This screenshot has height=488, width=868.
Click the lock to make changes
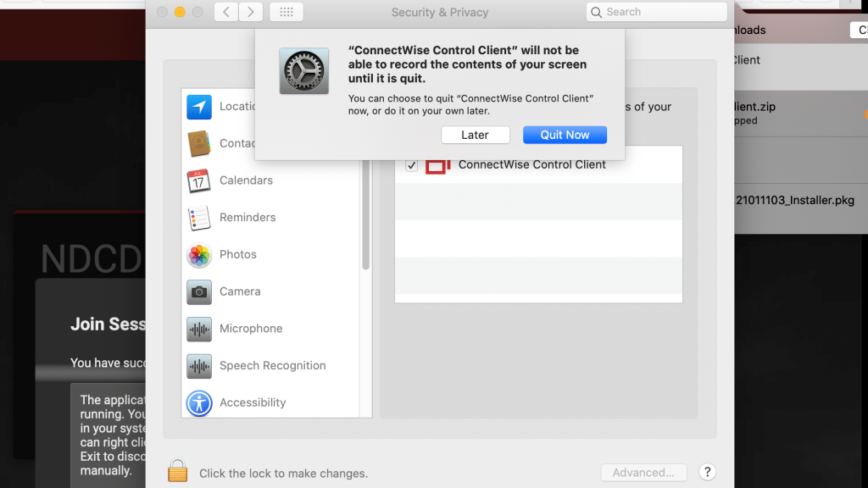(177, 472)
